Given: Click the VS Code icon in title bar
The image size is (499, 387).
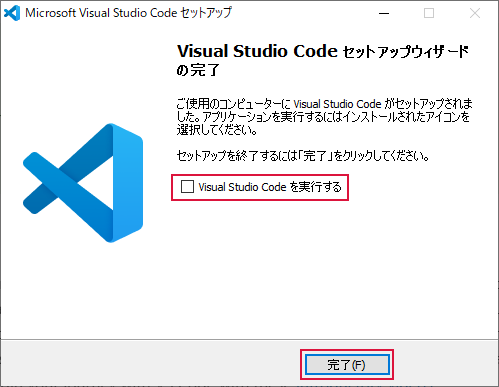Looking at the screenshot, I should coord(12,13).
